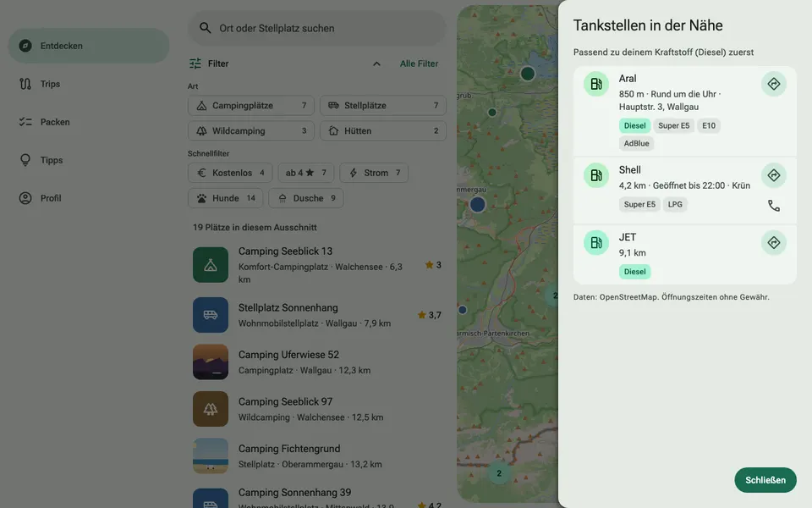Image resolution: width=812 pixels, height=508 pixels.
Task: Click Aral's Super E5 fuel tag
Action: coord(673,125)
